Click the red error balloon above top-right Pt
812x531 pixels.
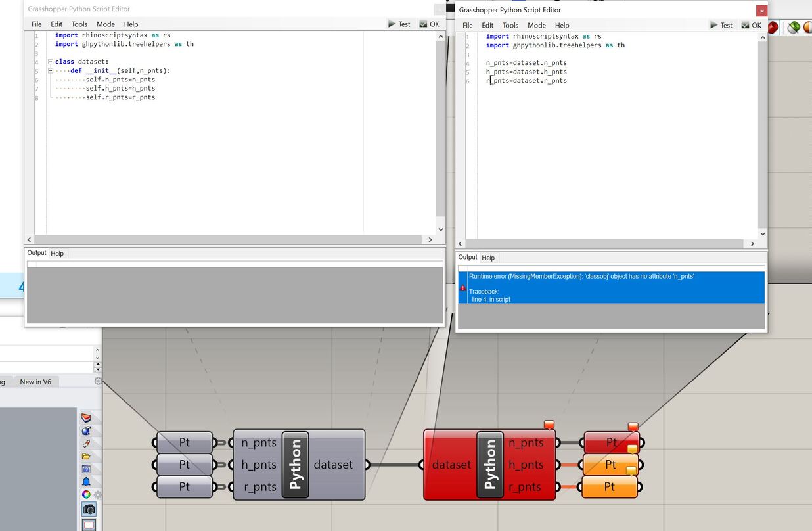point(633,427)
